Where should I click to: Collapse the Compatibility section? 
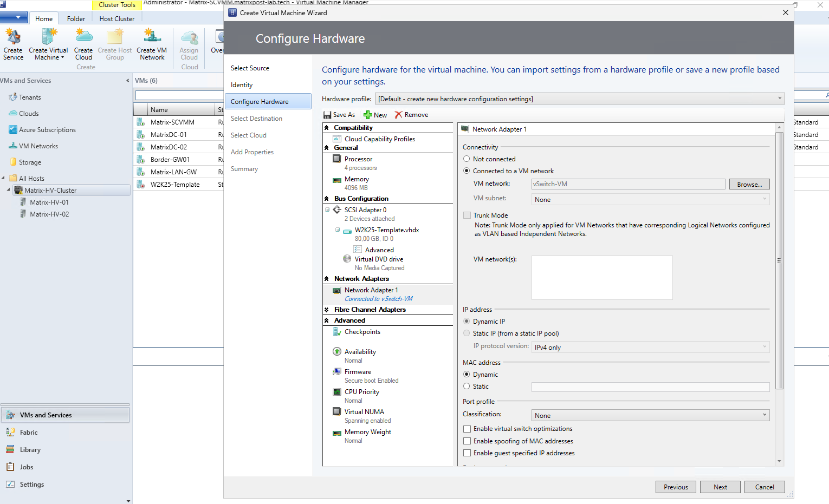[x=327, y=128]
